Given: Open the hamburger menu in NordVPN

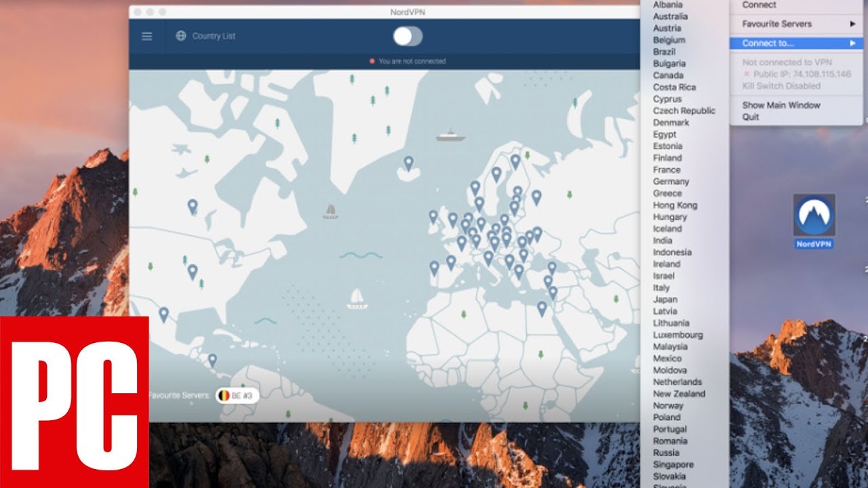Looking at the screenshot, I should (x=146, y=36).
